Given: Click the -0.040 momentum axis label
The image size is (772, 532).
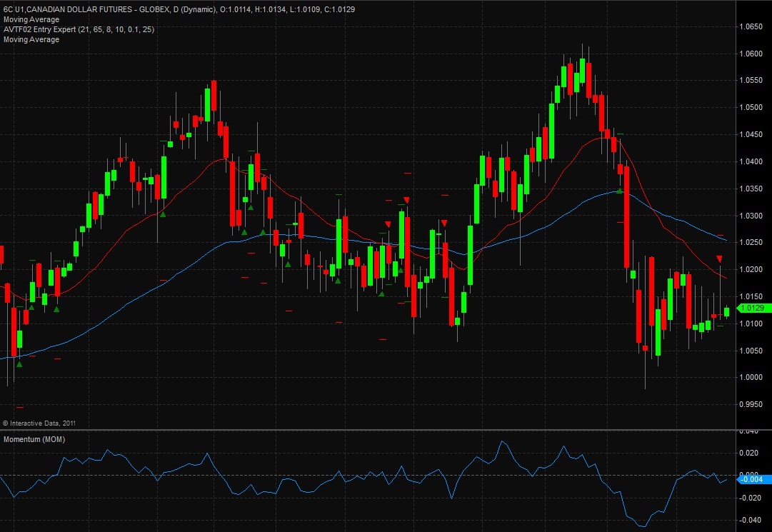Looking at the screenshot, I should click(751, 520).
